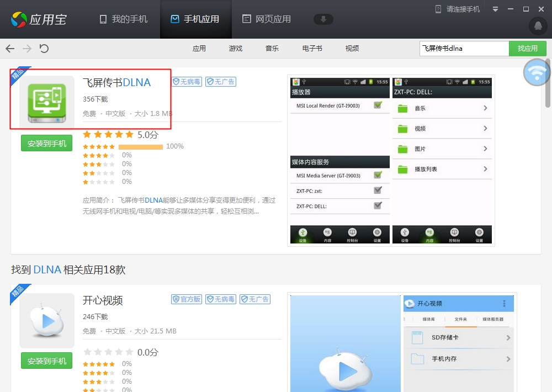Toggle ZXT-PC: zxt checkbox in screenshot
552x392 pixels.
click(x=378, y=190)
